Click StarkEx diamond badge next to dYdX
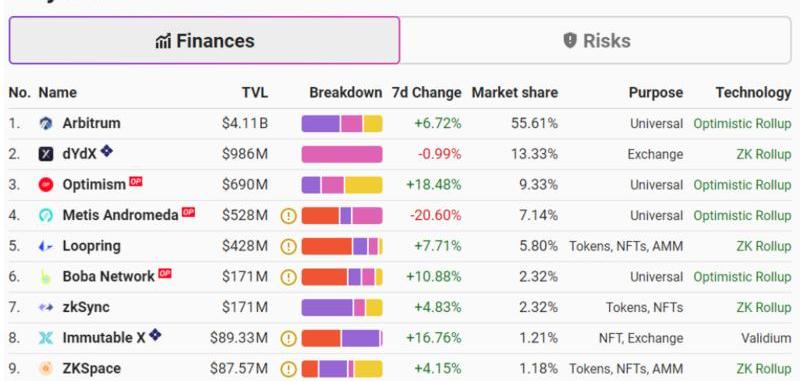 click(x=106, y=151)
